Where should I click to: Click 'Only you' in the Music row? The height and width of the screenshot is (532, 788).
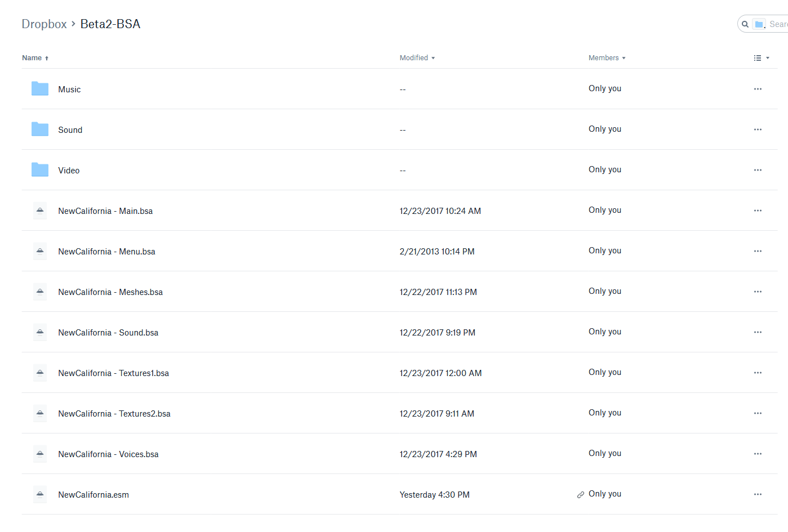[605, 88]
